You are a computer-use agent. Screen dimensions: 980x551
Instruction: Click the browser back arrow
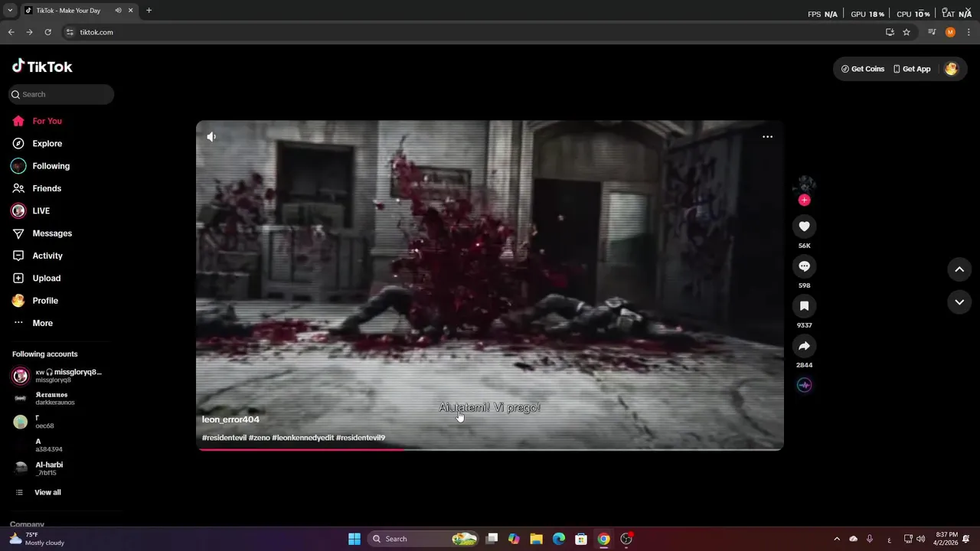pyautogui.click(x=11, y=32)
